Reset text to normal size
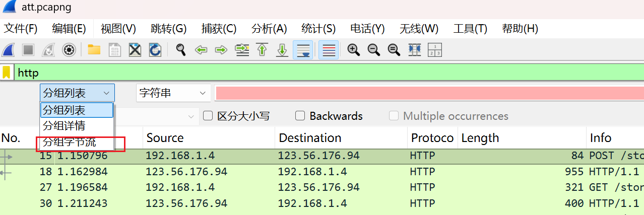The image size is (644, 215). tap(394, 50)
